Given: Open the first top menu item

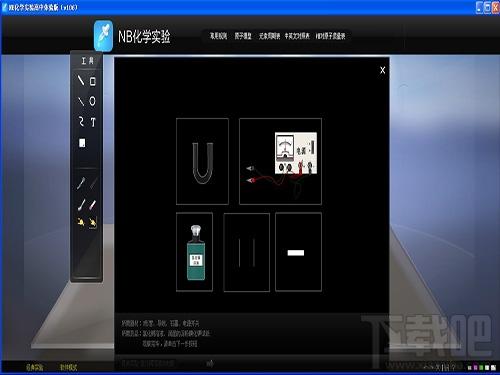Looking at the screenshot, I should (218, 36).
